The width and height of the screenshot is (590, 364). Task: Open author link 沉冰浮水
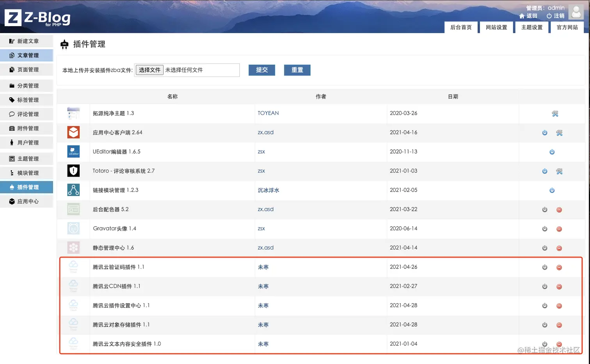point(268,190)
